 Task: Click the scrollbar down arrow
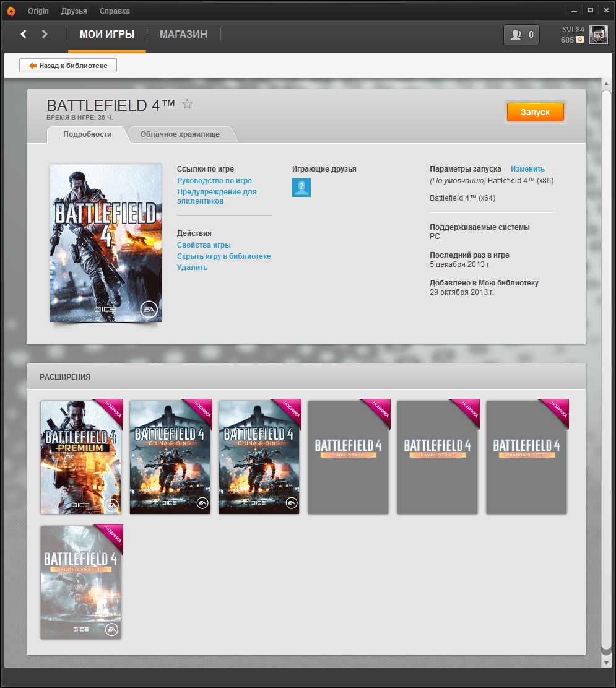point(606,663)
